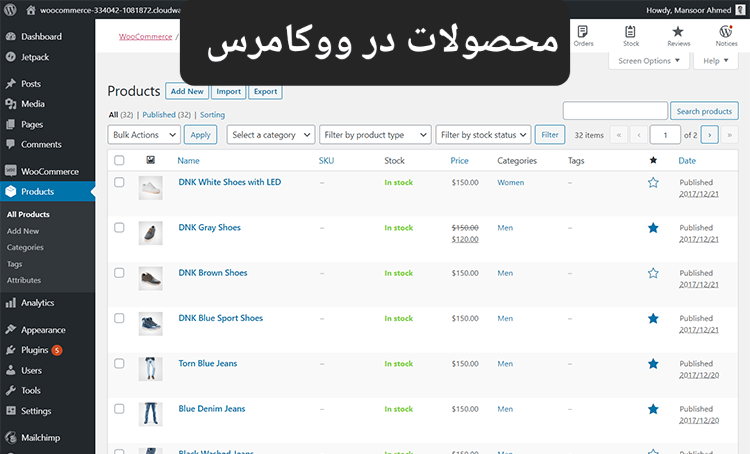
Task: Sort by the product image column icon
Action: pos(150,160)
